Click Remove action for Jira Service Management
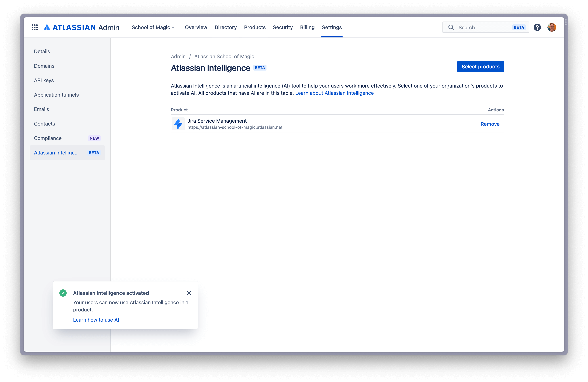Viewport: 588px width, 382px height. pyautogui.click(x=490, y=124)
